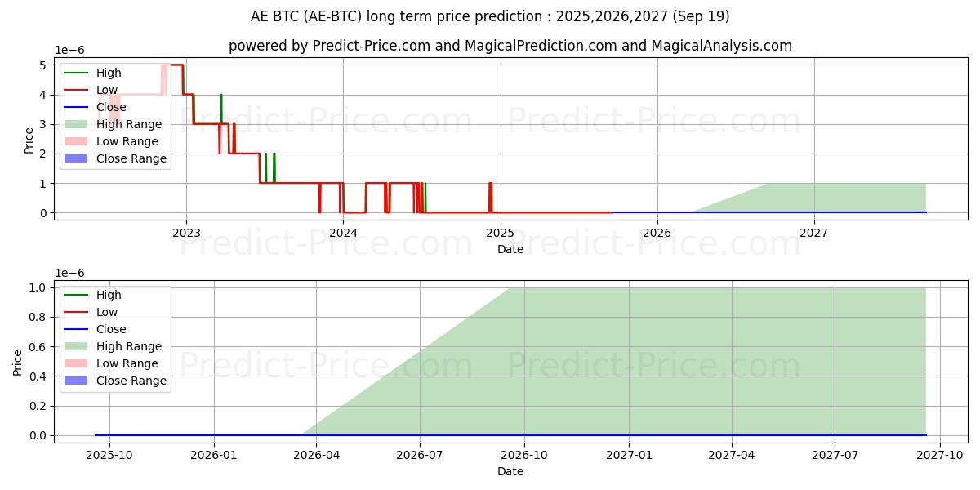
Task: Click the Date axis label below the top chart
Action: pyautogui.click(x=510, y=249)
